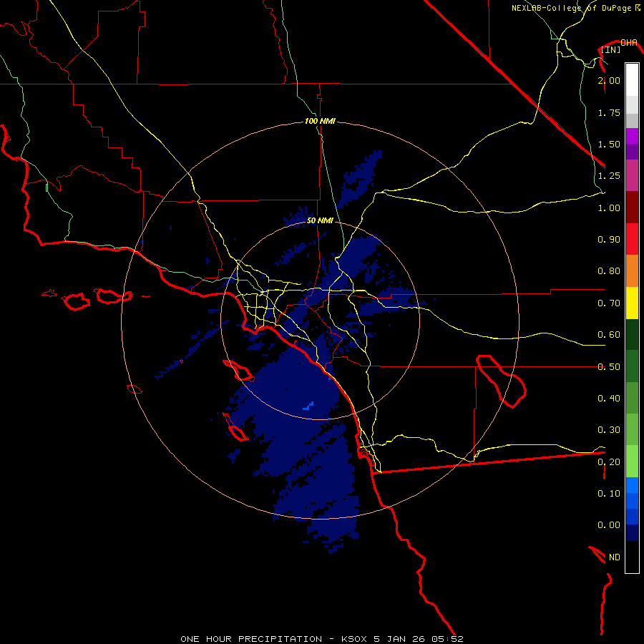This screenshot has width=644, height=644.
Task: Click the 1.00 legend value
Action: click(x=609, y=208)
